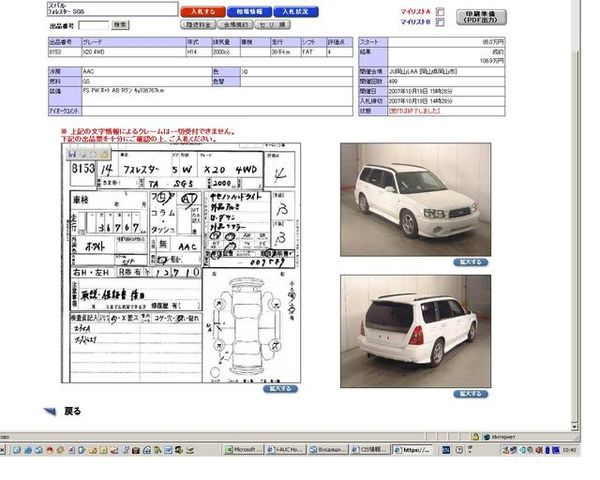The width and height of the screenshot is (600, 480).
Task: Click the X20 4WD grade cell in the table
Action: 134,52
